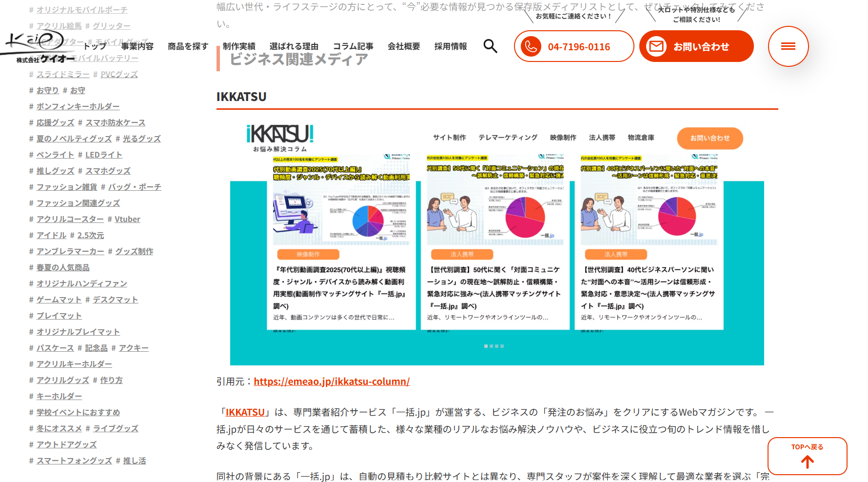Click the Keio company logo
This screenshot has width=868, height=482.
click(39, 47)
